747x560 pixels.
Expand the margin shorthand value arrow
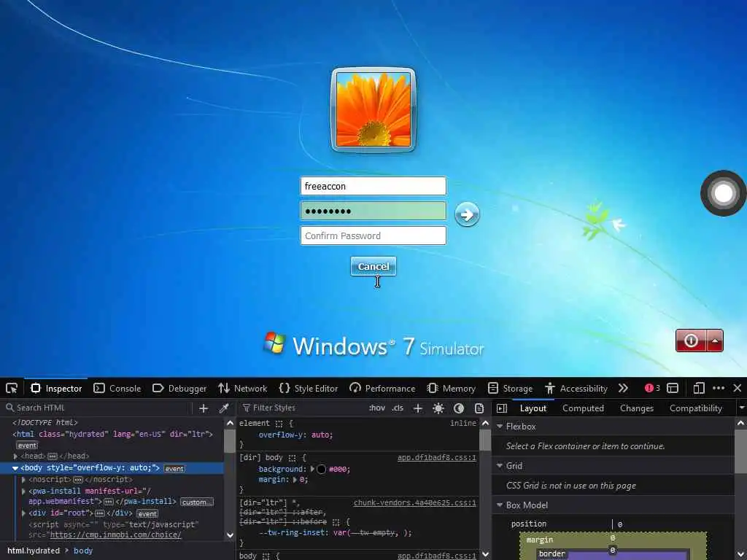(295, 480)
